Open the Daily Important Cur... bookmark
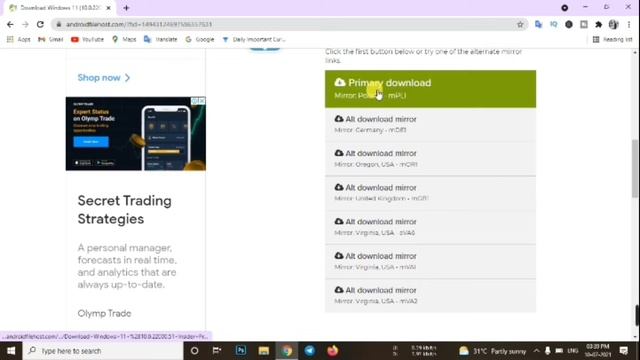This screenshot has width=640, height=360. click(x=254, y=39)
